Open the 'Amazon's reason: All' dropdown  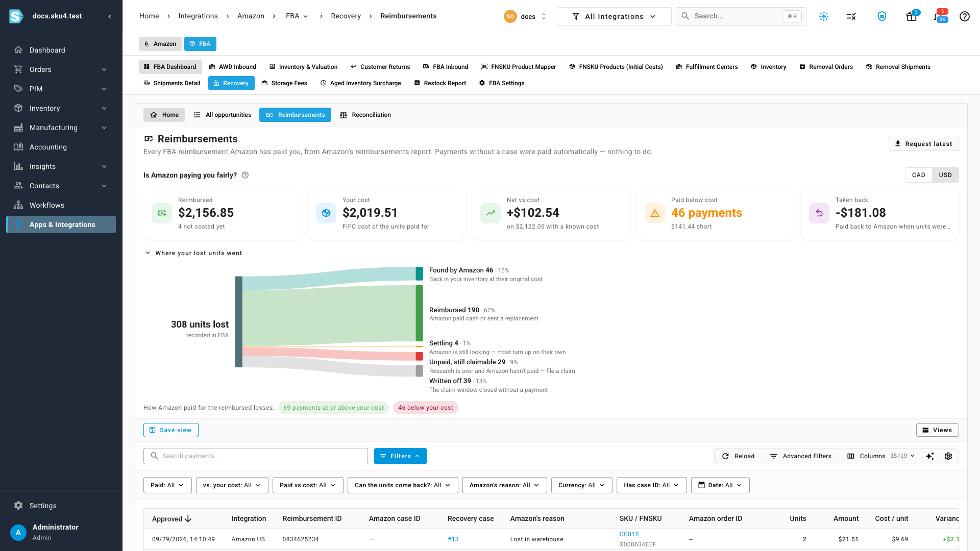[x=504, y=485]
